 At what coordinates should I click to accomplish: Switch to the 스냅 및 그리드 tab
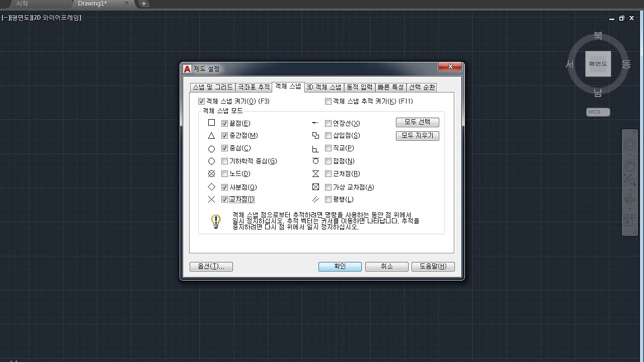pos(213,87)
